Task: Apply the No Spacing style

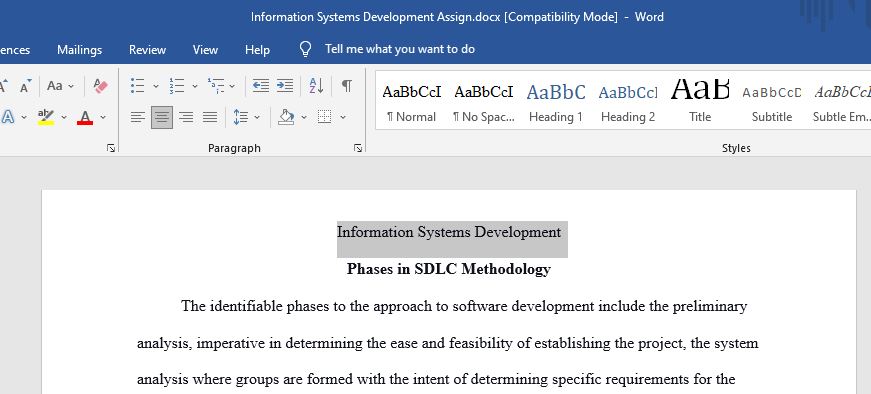Action: pos(484,101)
